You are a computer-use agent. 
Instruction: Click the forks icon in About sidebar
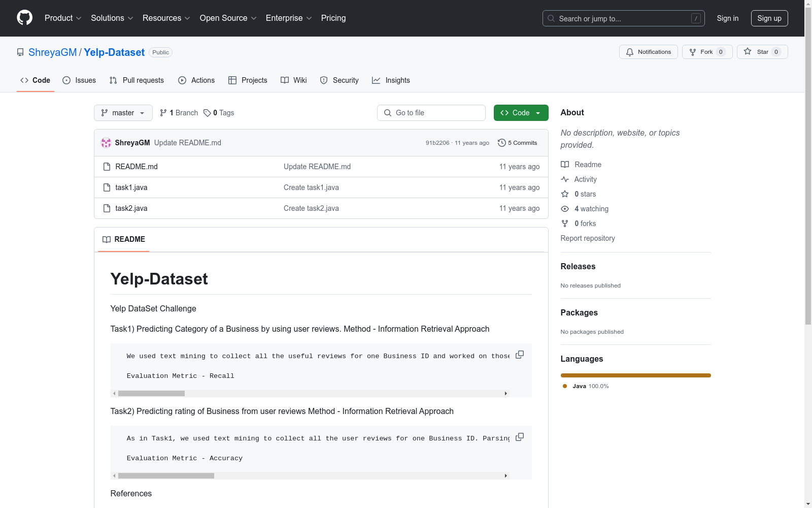[x=565, y=224]
